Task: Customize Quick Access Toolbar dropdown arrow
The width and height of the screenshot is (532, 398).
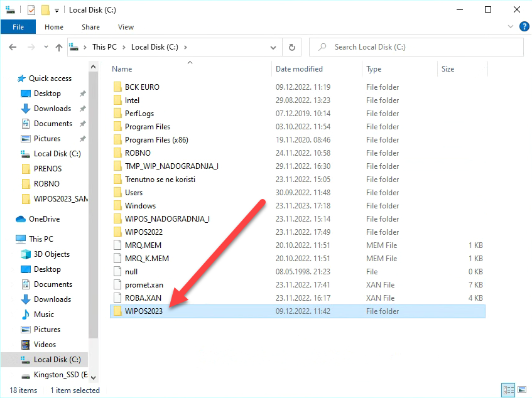Action: pyautogui.click(x=57, y=11)
